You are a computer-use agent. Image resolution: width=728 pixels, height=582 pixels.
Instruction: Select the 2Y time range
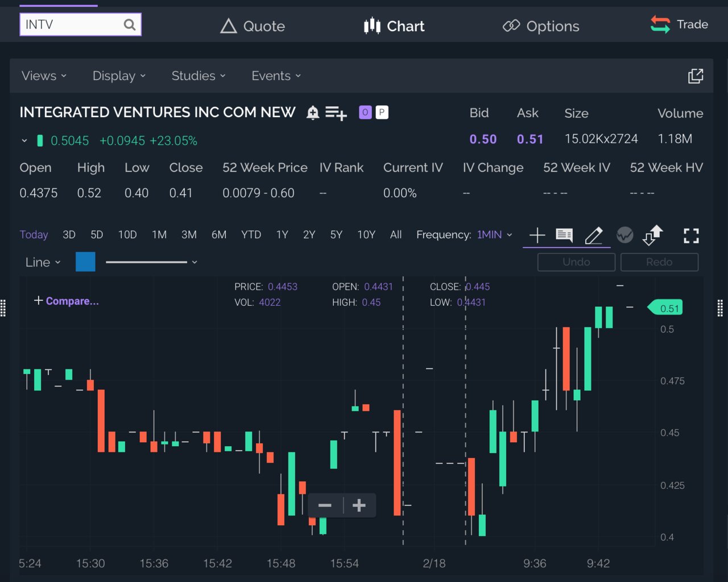coord(309,235)
